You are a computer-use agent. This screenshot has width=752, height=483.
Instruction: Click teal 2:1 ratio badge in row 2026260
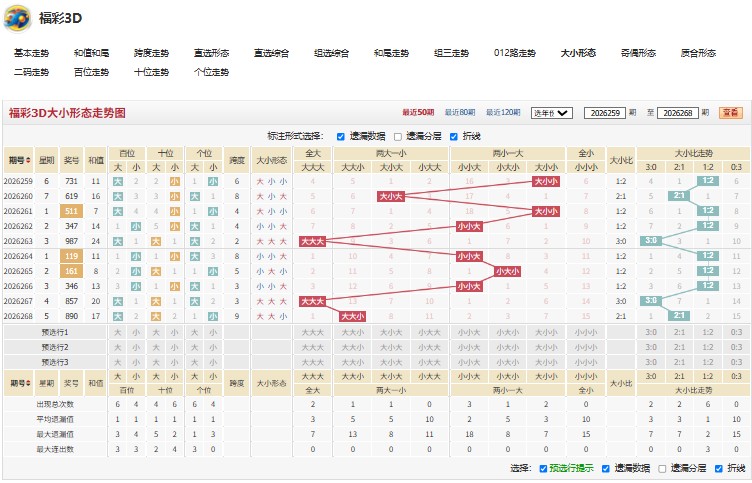click(679, 196)
